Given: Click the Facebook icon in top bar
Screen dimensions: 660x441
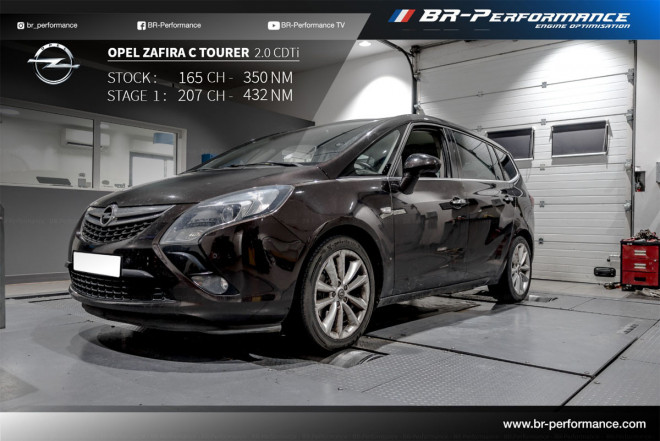Looking at the screenshot, I should 141,25.
